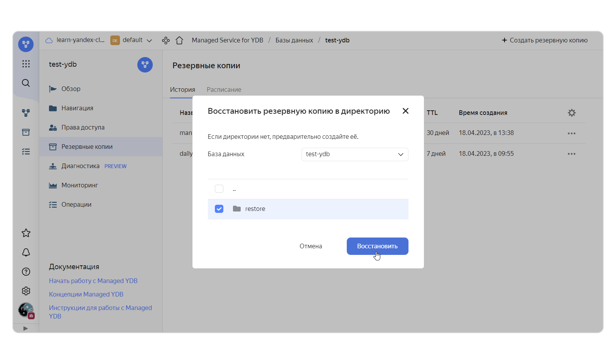Image resolution: width=616 pixels, height=364 pixels.
Task: Go to the home icon in the breadcrumb
Action: coord(179,40)
